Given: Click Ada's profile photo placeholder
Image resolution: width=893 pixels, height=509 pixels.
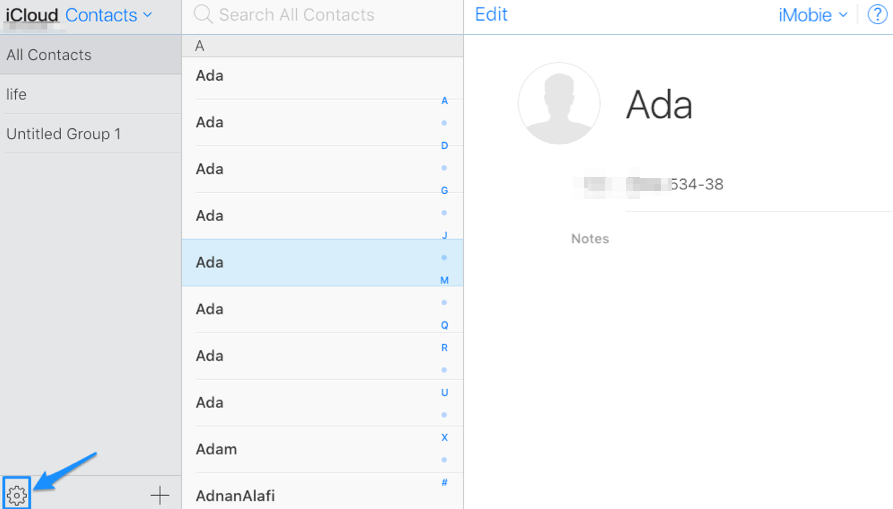Looking at the screenshot, I should click(x=558, y=104).
